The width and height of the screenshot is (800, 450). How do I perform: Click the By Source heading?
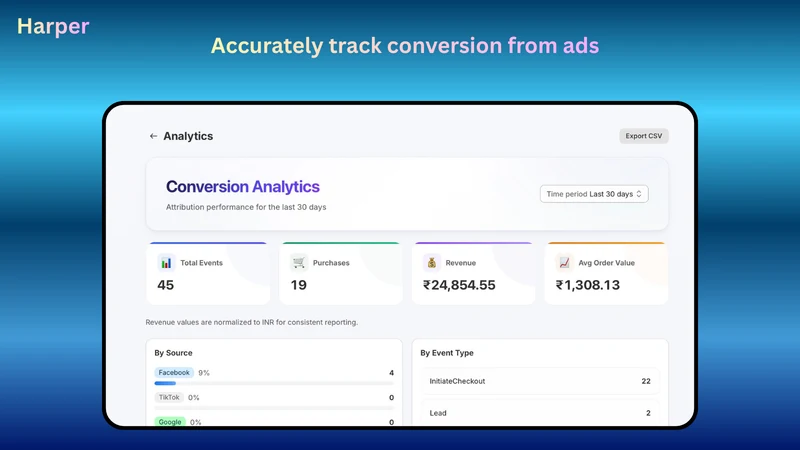pyautogui.click(x=173, y=353)
